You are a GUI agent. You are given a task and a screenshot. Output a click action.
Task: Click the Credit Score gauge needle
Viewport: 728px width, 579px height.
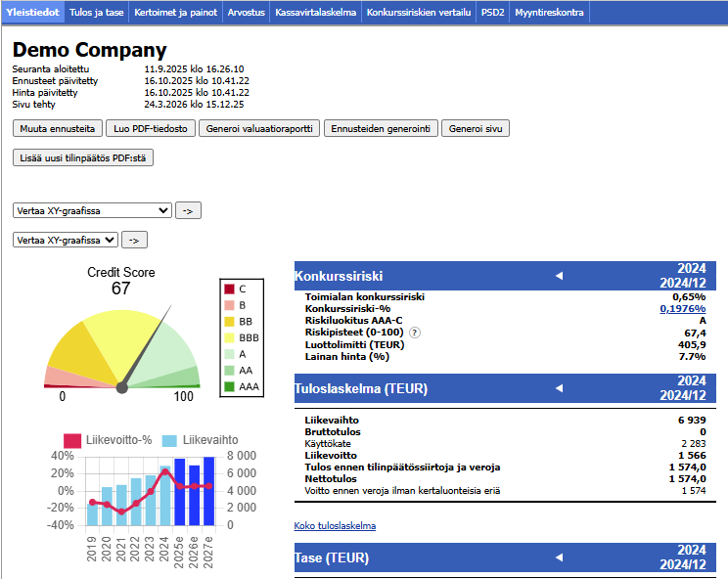(147, 346)
